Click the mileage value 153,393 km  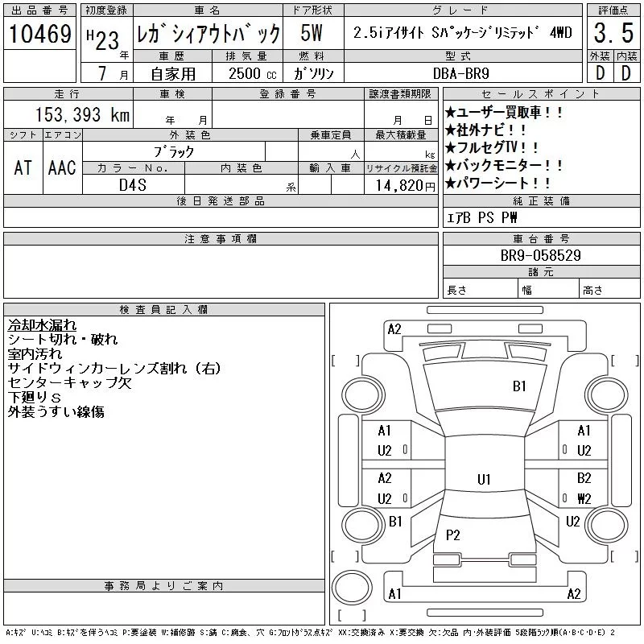(83, 115)
